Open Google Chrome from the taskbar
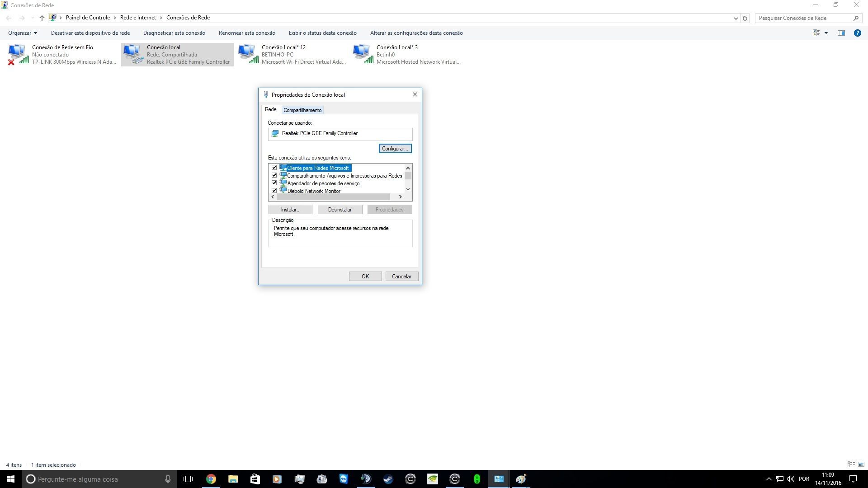Screen dimensions: 868x488 [211, 479]
